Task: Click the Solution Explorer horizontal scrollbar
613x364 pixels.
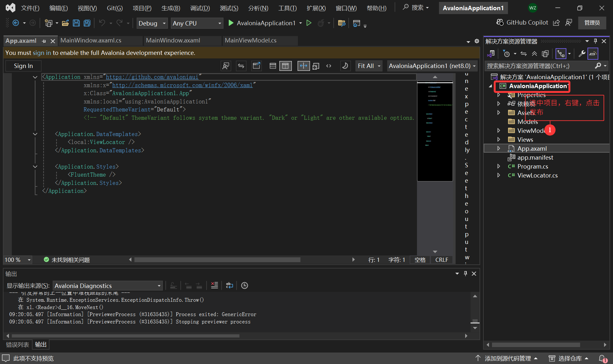Action: 536,345
